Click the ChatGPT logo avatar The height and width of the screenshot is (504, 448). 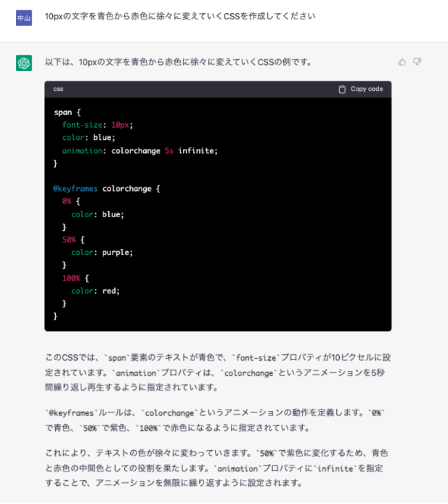(24, 63)
